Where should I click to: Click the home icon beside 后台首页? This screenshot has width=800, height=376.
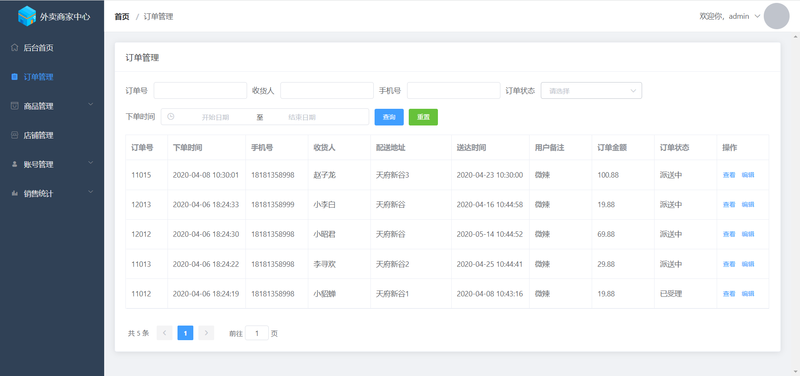(x=14, y=47)
